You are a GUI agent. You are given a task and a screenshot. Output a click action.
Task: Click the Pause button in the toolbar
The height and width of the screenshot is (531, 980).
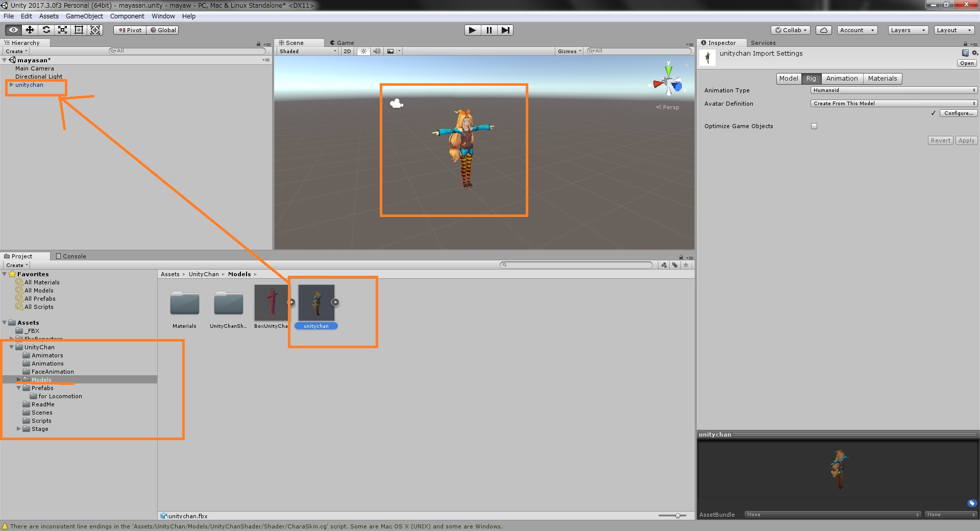click(489, 30)
